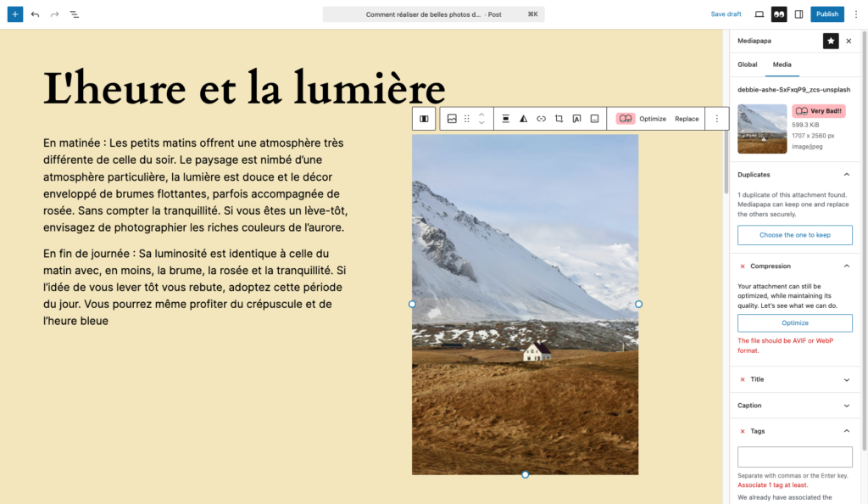Viewport: 868px width, 504px height.
Task: Open block options three-dot menu
Action: (717, 119)
